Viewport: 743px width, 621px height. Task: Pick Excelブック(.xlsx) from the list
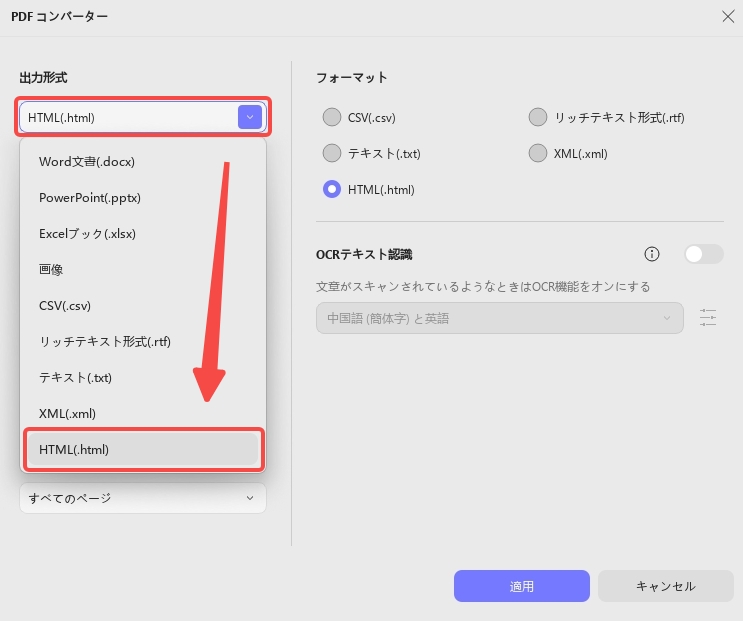pos(143,234)
